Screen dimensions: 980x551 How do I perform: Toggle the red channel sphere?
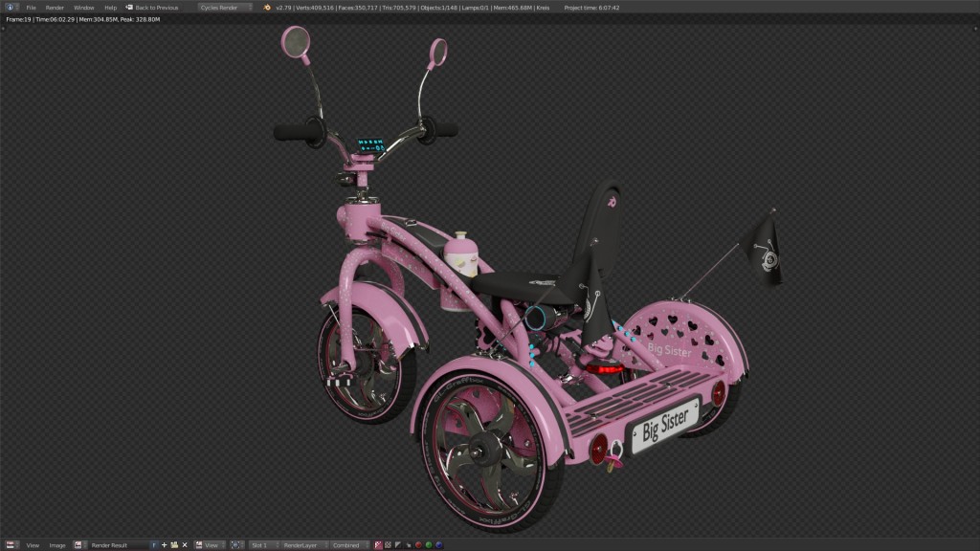419,544
